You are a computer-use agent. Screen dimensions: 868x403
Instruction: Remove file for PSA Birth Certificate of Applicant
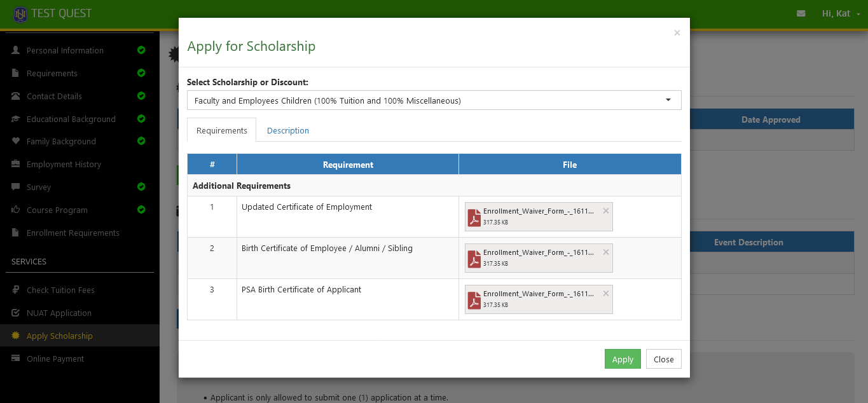coord(606,293)
